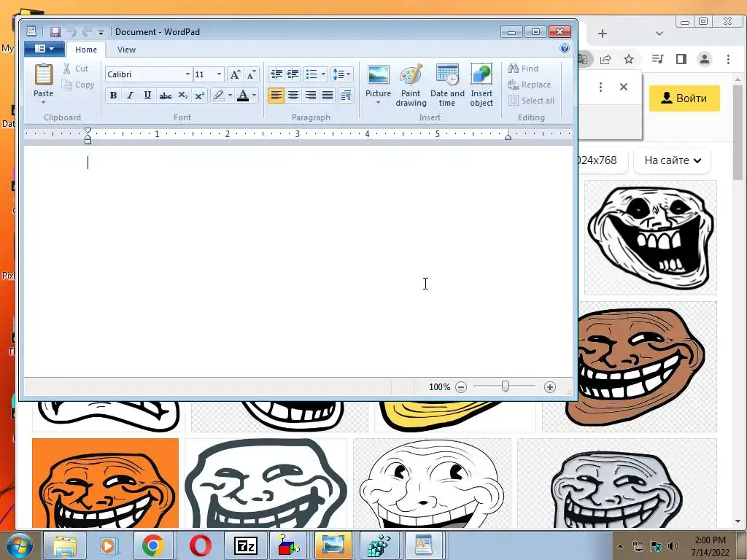
Task: Insert a Paint drawing
Action: coord(411,85)
